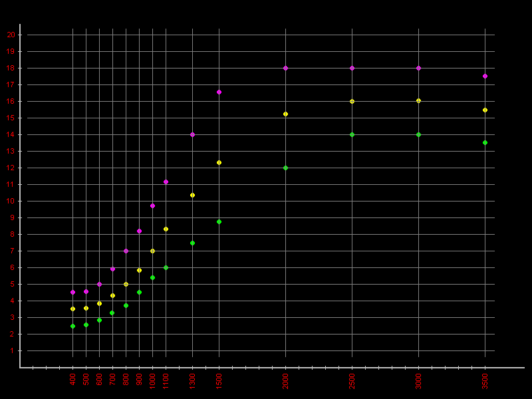
Task: Select the green data point at x=3500
Action: coord(485,142)
